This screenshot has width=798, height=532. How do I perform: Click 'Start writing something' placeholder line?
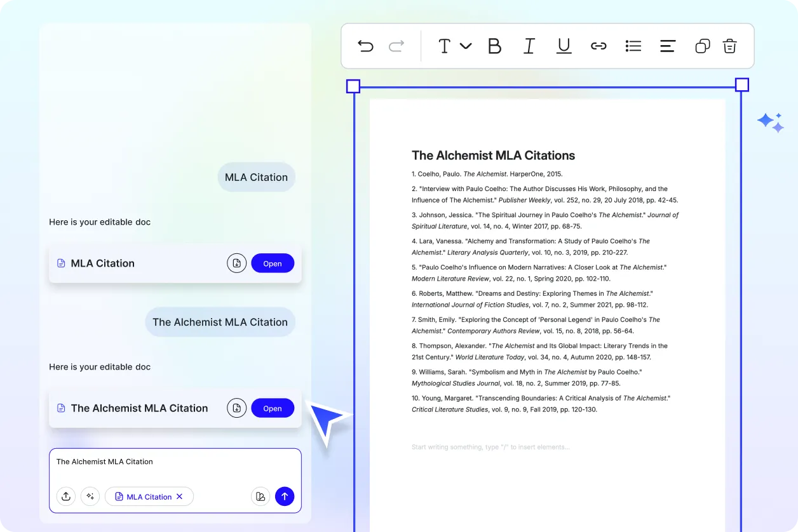490,447
